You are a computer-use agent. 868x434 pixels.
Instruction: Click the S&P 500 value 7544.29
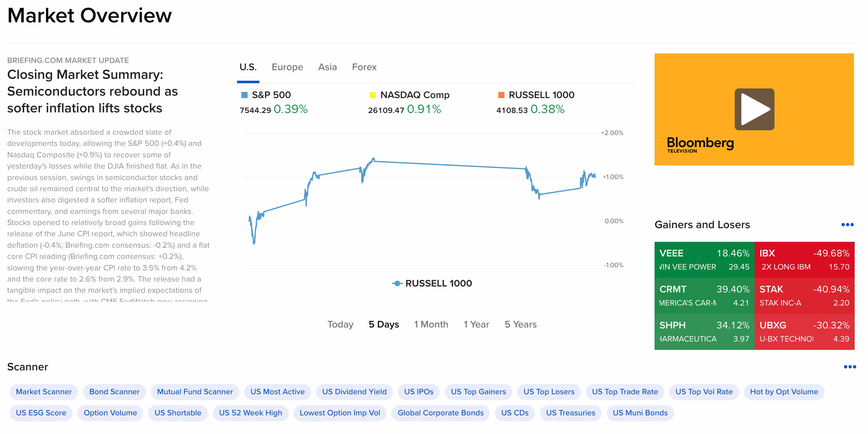255,110
